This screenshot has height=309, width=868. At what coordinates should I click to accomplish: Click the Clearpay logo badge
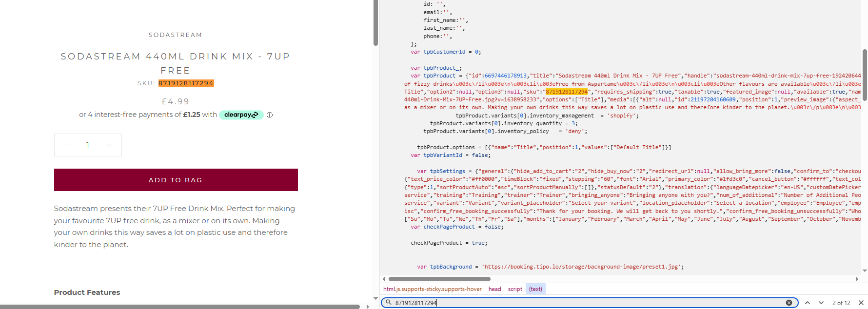click(x=241, y=115)
